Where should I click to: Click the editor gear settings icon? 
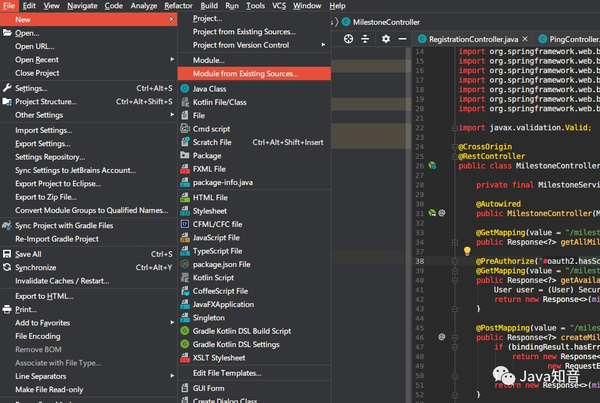pos(386,39)
